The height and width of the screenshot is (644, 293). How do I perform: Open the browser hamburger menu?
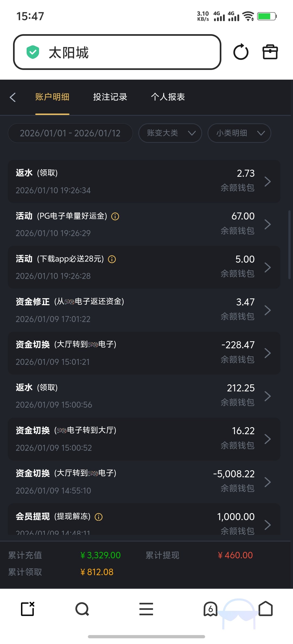[146, 609]
